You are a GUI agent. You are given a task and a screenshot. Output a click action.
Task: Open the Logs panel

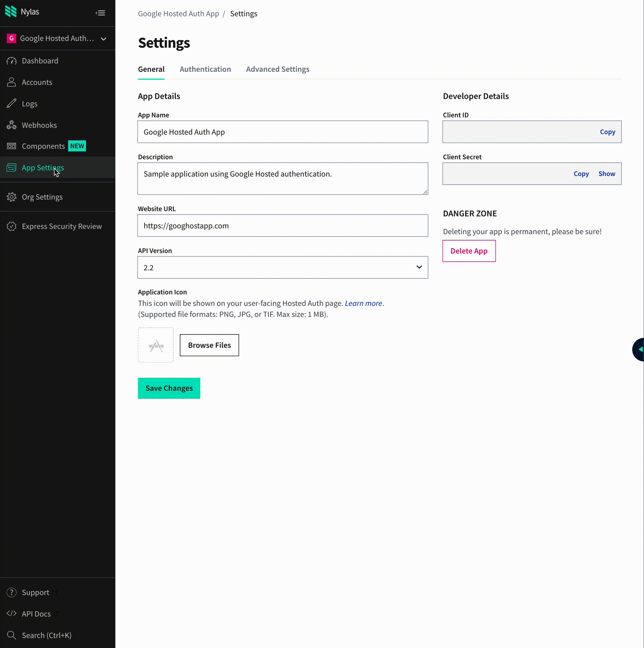tap(29, 103)
